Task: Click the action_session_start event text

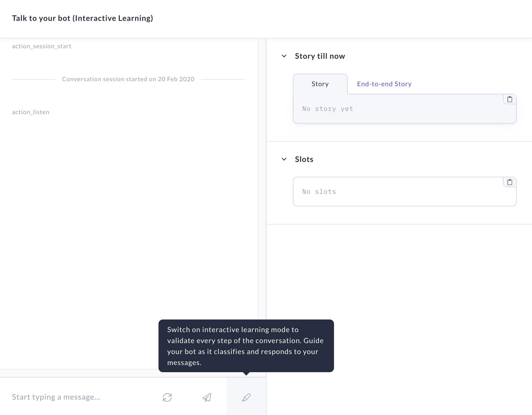Action: 42,46
